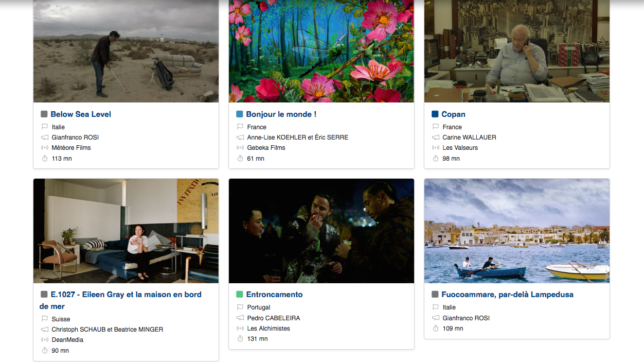Click the Bonjour le monde dragonfly flower image
644x362 pixels.
(321, 51)
